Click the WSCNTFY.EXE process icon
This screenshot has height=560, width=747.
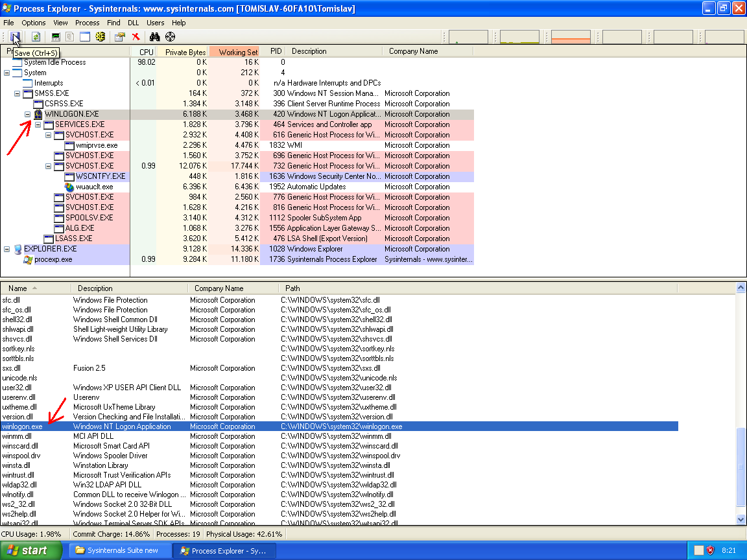(x=69, y=177)
